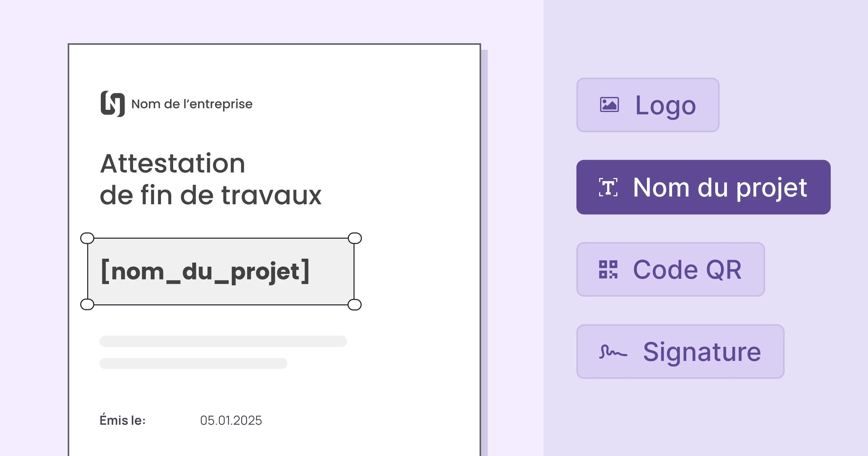This screenshot has height=456, width=868.
Task: Select the Logo element button
Action: (x=648, y=105)
